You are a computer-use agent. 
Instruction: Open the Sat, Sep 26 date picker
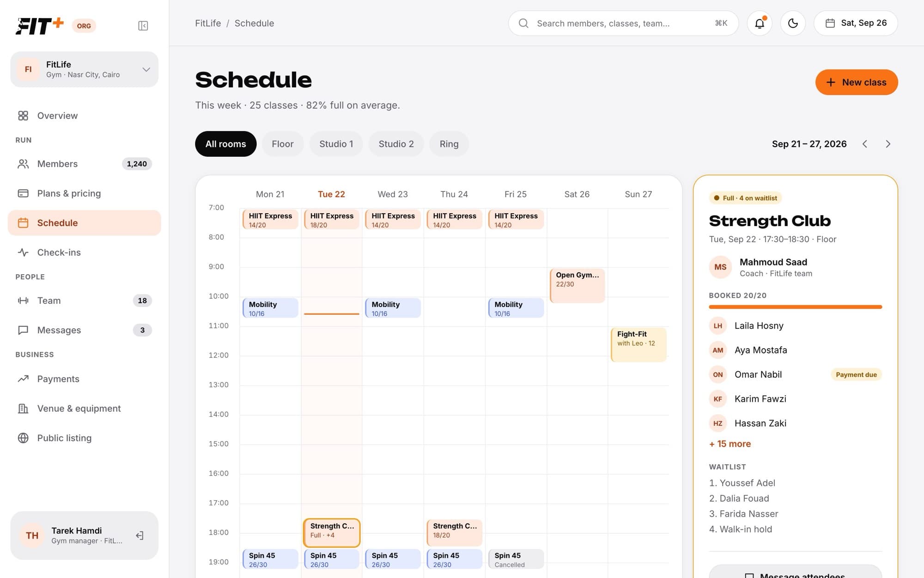coord(856,23)
